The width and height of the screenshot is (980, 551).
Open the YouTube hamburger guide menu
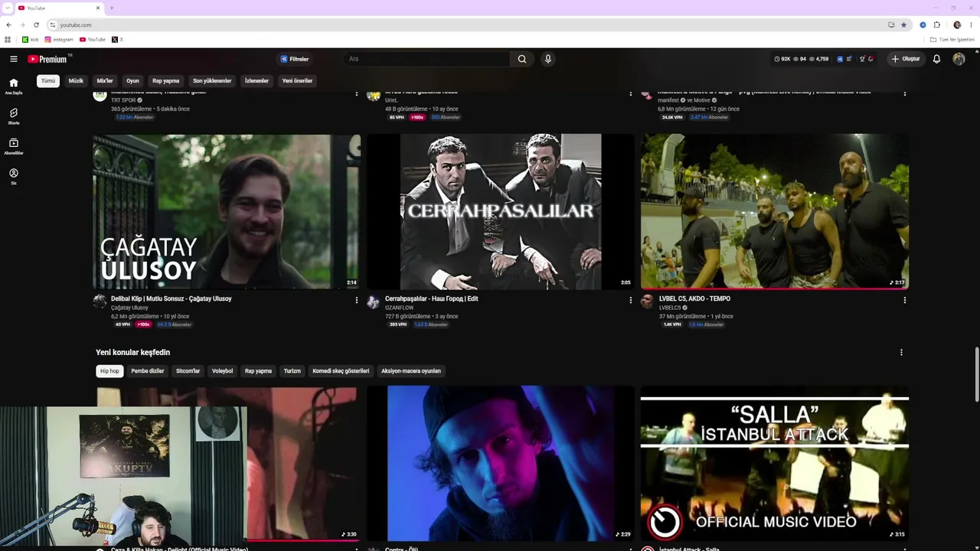(14, 59)
